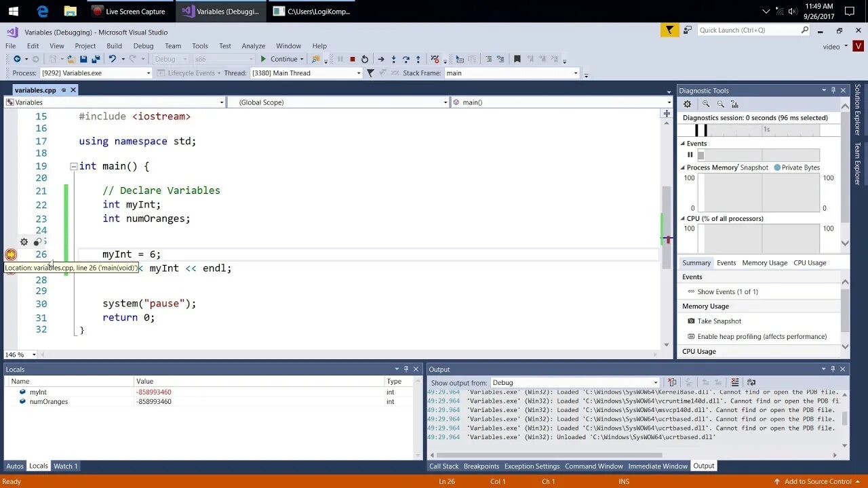Open Diagnostic Tools settings gear
The image size is (868, 488).
click(687, 104)
